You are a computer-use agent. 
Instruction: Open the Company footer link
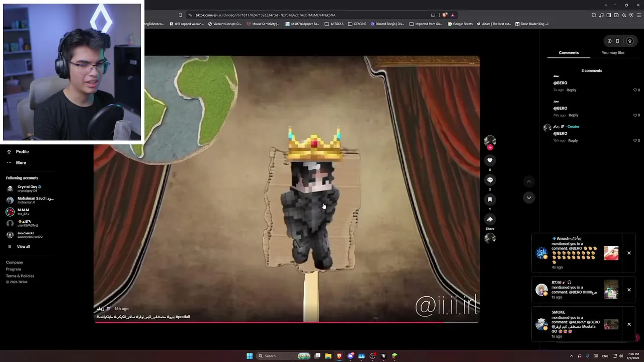(x=15, y=262)
